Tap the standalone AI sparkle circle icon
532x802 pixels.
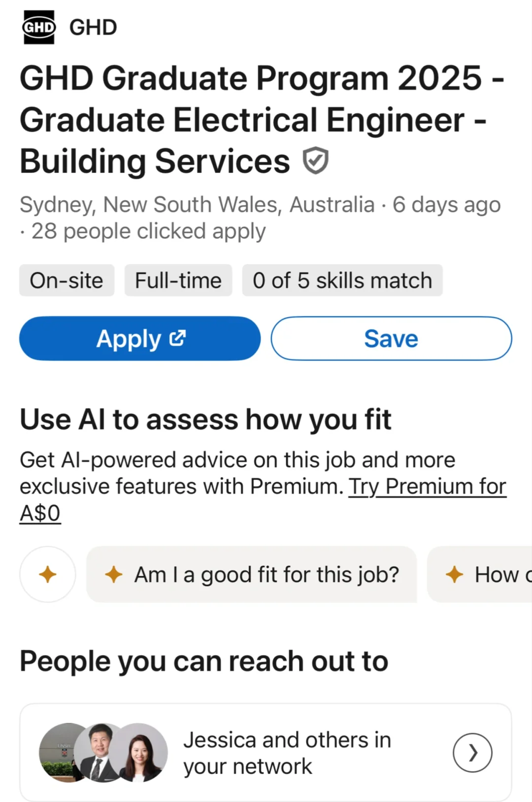[x=48, y=574]
